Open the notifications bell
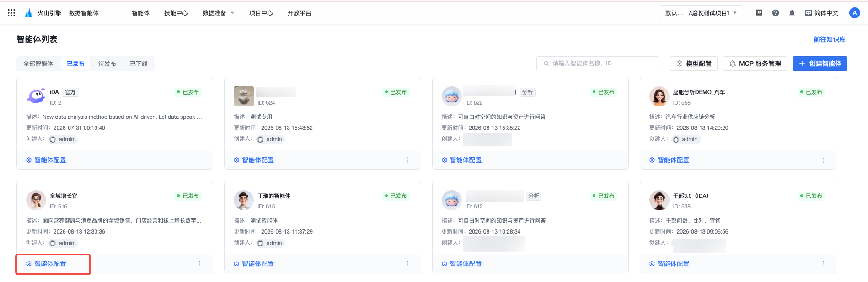The image size is (868, 282). [x=792, y=13]
